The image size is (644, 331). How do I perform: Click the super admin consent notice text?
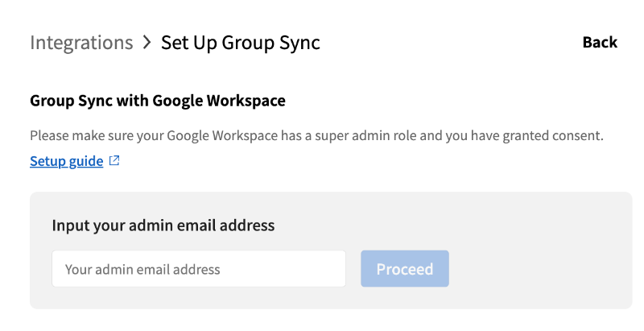(x=316, y=135)
